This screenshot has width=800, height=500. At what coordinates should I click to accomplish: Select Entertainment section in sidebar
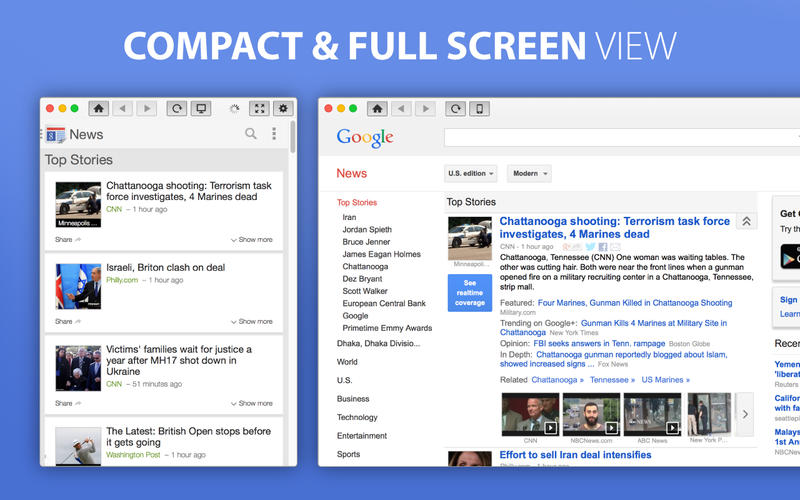click(x=362, y=436)
